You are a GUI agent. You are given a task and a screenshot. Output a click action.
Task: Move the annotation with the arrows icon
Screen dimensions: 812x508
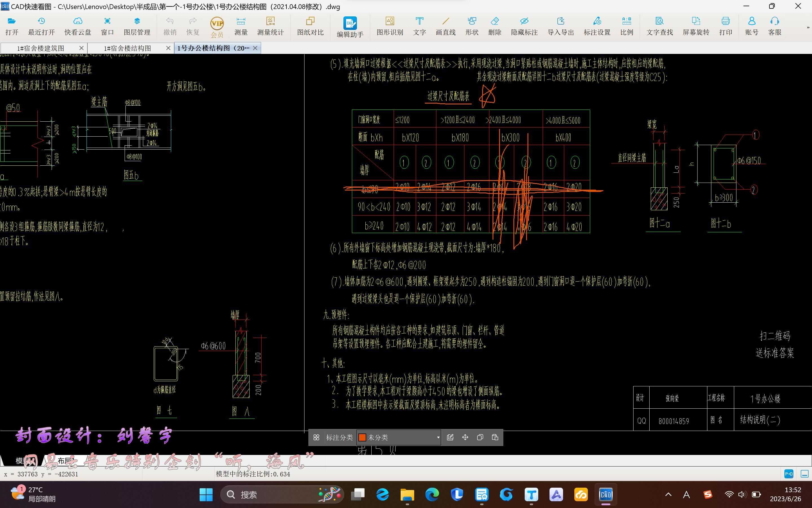tap(465, 437)
